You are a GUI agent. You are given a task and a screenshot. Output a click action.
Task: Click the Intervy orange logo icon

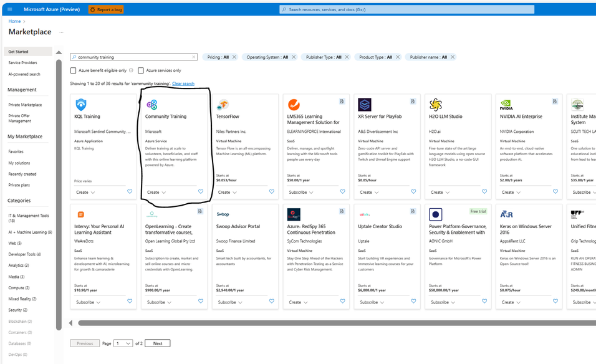[x=80, y=214]
